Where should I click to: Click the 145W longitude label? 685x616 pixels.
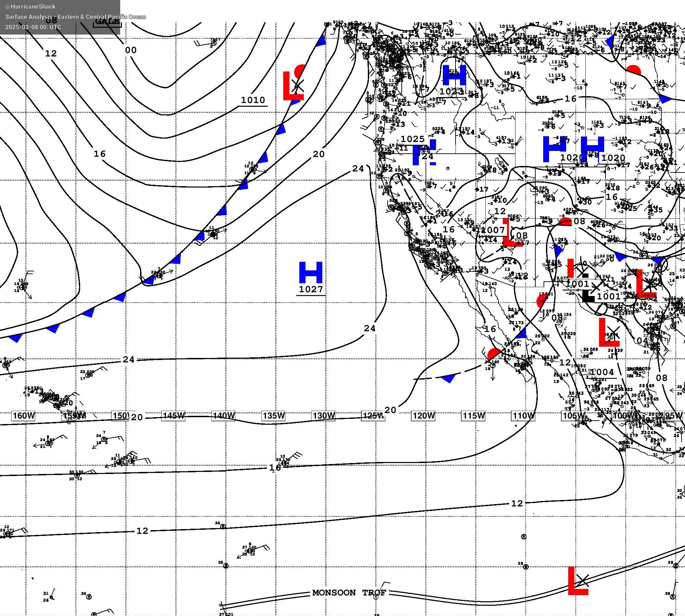(173, 416)
